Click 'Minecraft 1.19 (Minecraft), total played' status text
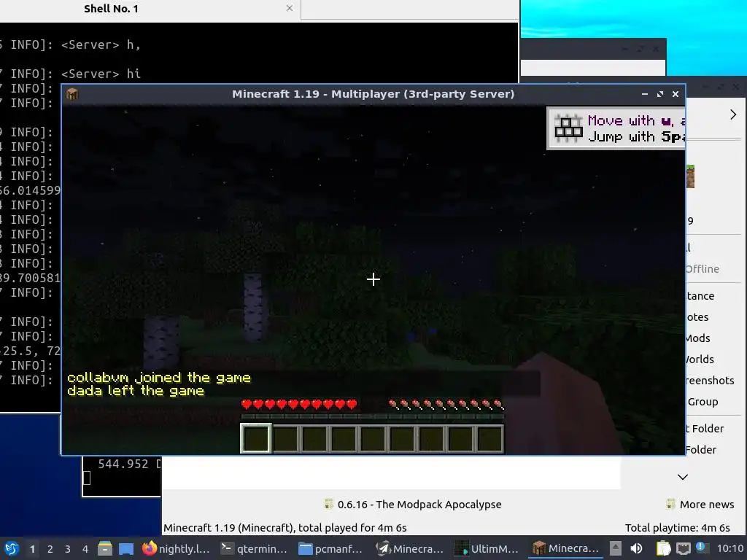The height and width of the screenshot is (560, 747). [285, 528]
